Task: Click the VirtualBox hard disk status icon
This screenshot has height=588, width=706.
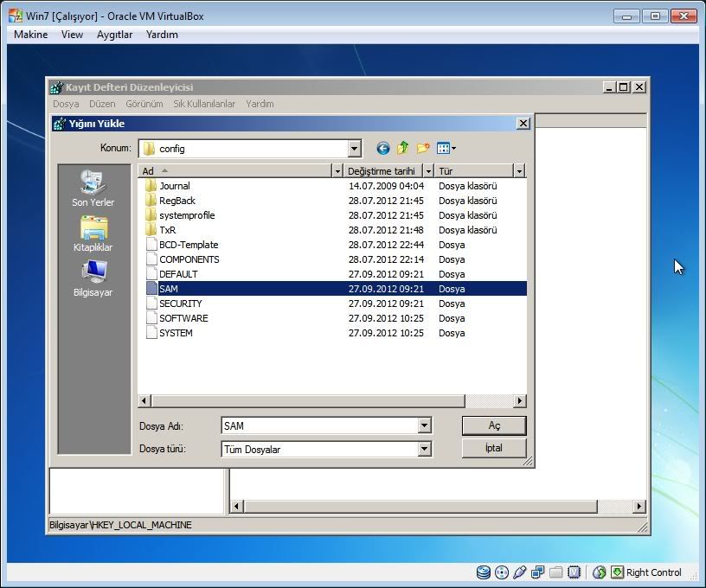Action: (483, 572)
